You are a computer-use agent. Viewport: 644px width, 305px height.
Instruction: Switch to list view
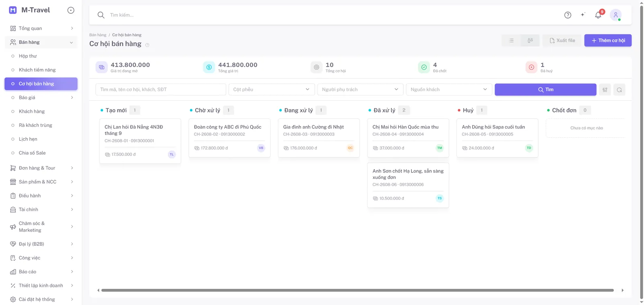point(511,40)
